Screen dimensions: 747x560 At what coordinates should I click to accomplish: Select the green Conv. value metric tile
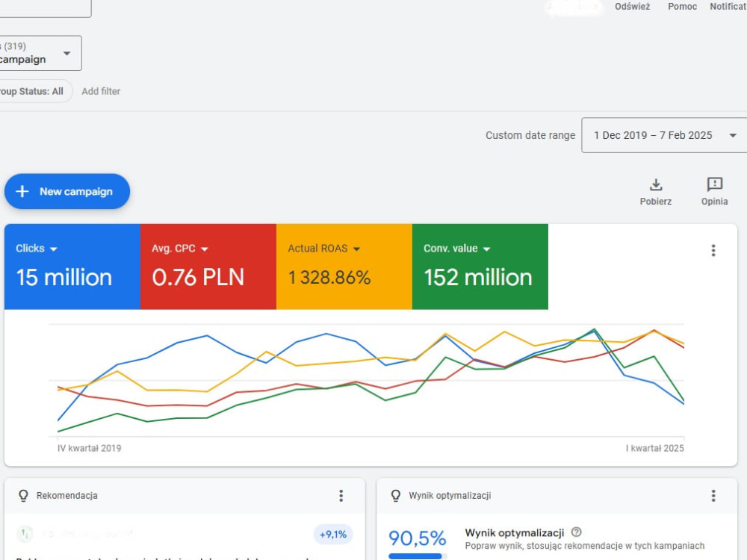pyautogui.click(x=480, y=267)
